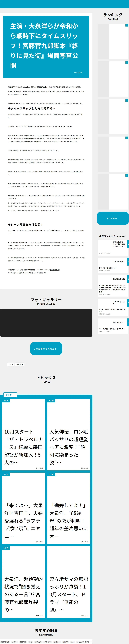The image size is (129, 644).
Task: Click the 終り tag at bottom
Action: click(x=31, y=642)
